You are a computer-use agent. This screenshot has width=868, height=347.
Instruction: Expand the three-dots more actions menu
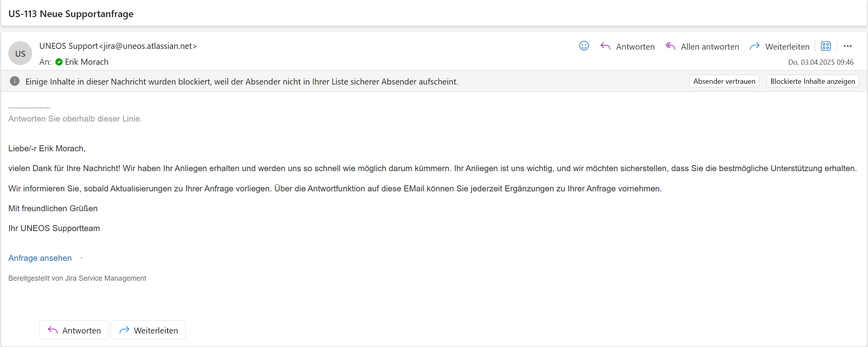[848, 46]
